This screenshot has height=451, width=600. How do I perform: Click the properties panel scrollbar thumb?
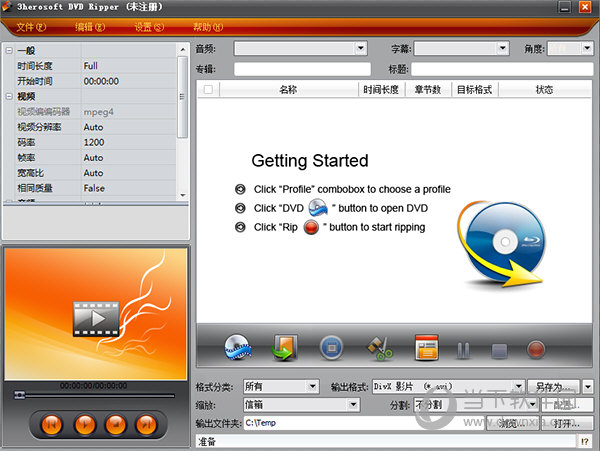pyautogui.click(x=183, y=97)
